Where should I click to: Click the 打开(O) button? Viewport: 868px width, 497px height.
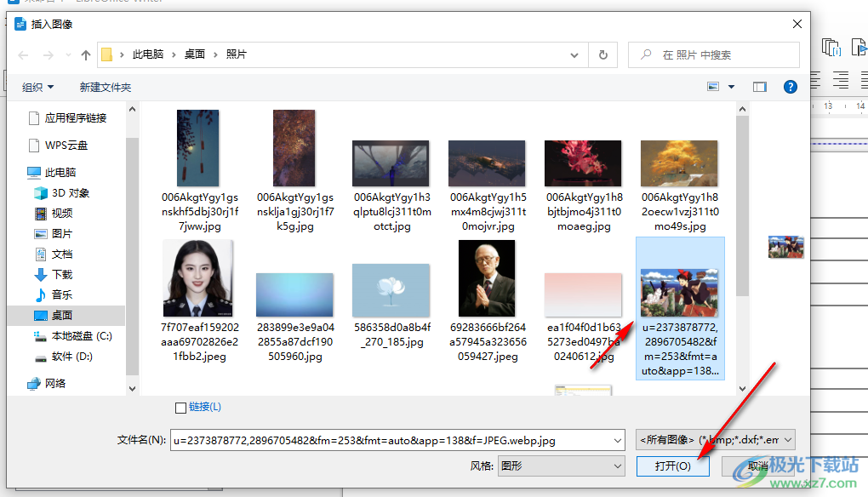click(672, 466)
